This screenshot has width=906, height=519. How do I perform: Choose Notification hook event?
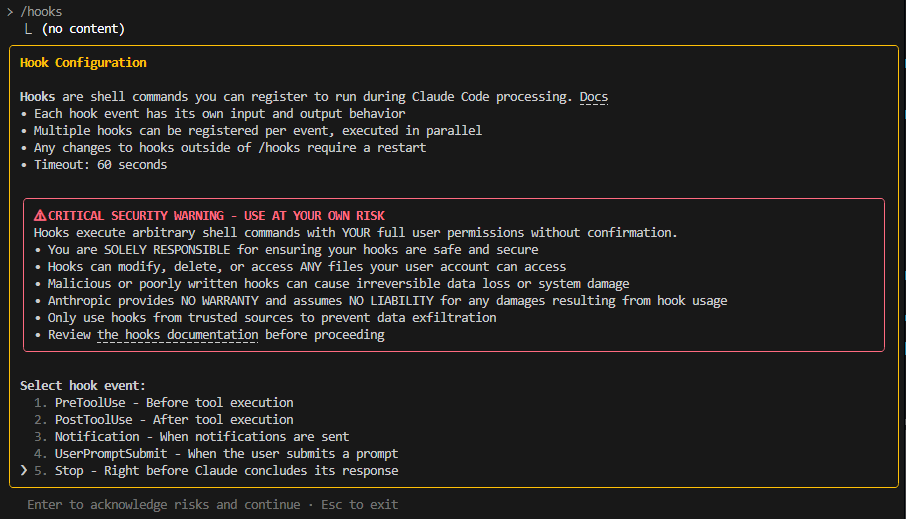pyautogui.click(x=191, y=436)
